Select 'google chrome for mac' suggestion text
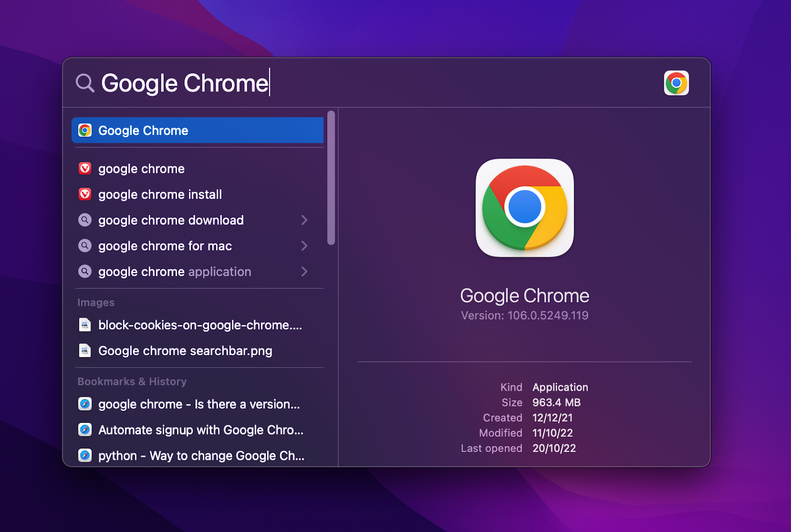 tap(165, 246)
